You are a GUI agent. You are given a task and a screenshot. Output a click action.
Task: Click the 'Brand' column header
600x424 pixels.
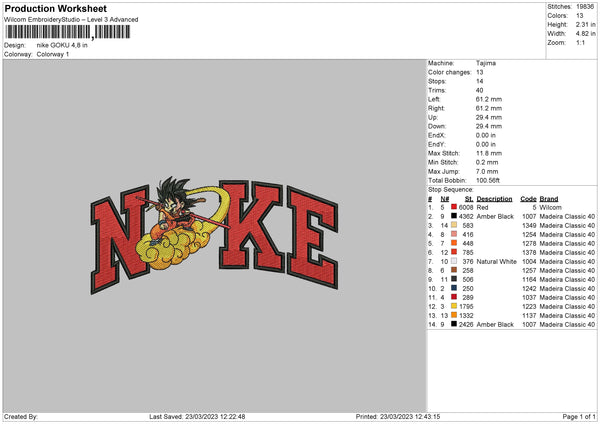coord(549,199)
